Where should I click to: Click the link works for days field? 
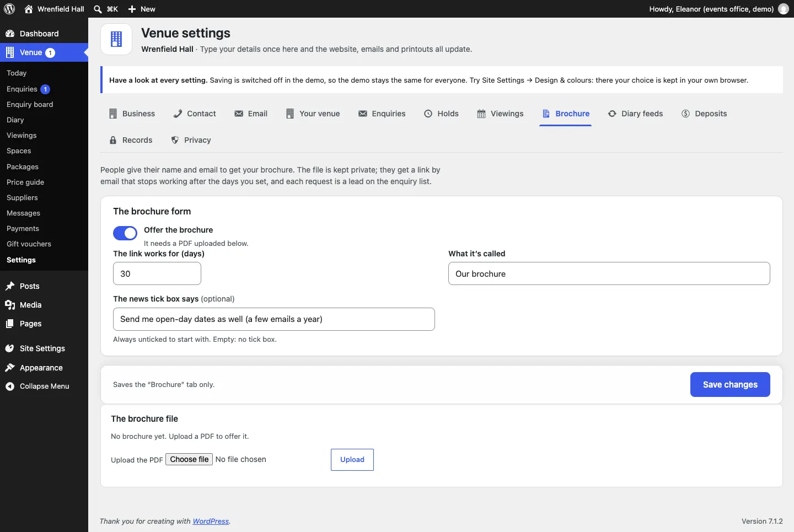[x=157, y=273]
